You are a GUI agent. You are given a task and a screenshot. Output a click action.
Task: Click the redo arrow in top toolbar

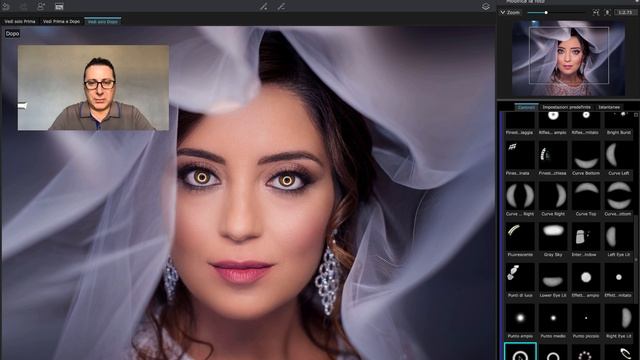click(x=23, y=6)
